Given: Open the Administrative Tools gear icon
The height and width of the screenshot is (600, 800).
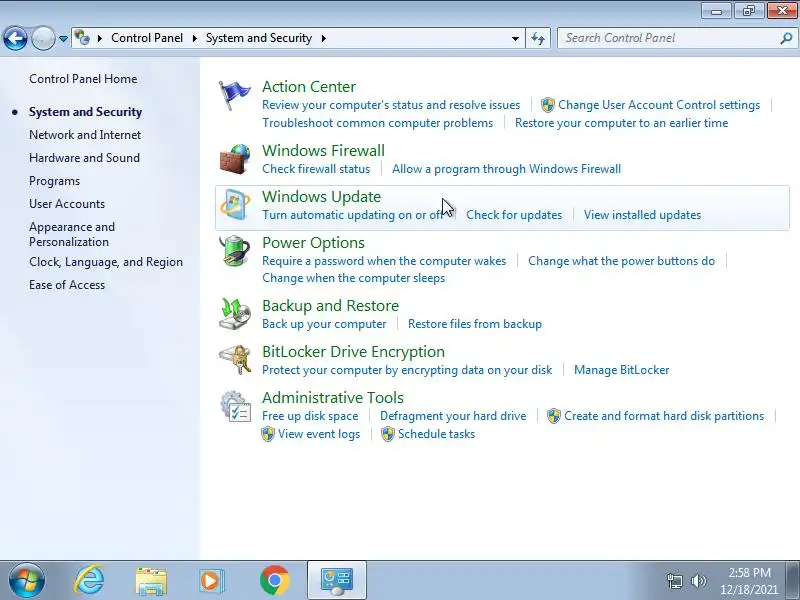Looking at the screenshot, I should pos(235,406).
